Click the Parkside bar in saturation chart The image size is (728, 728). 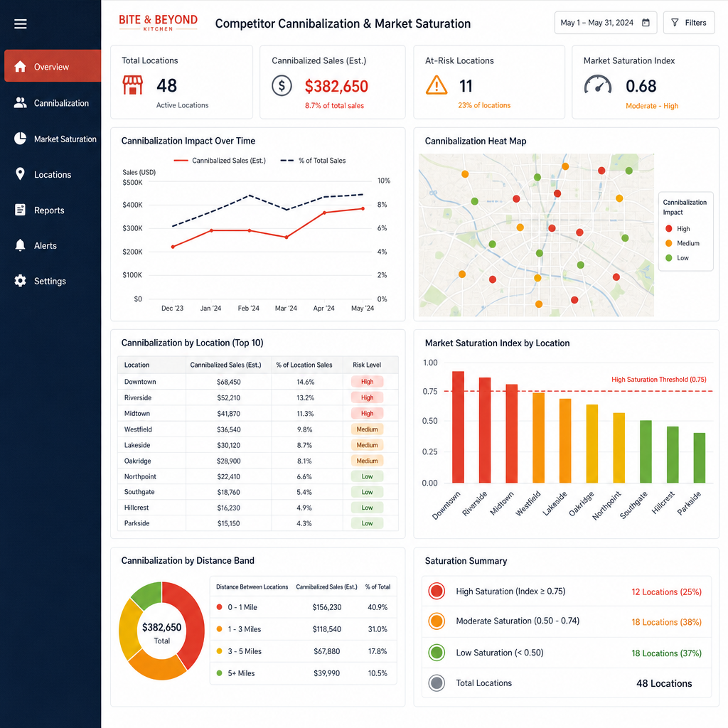click(x=700, y=458)
